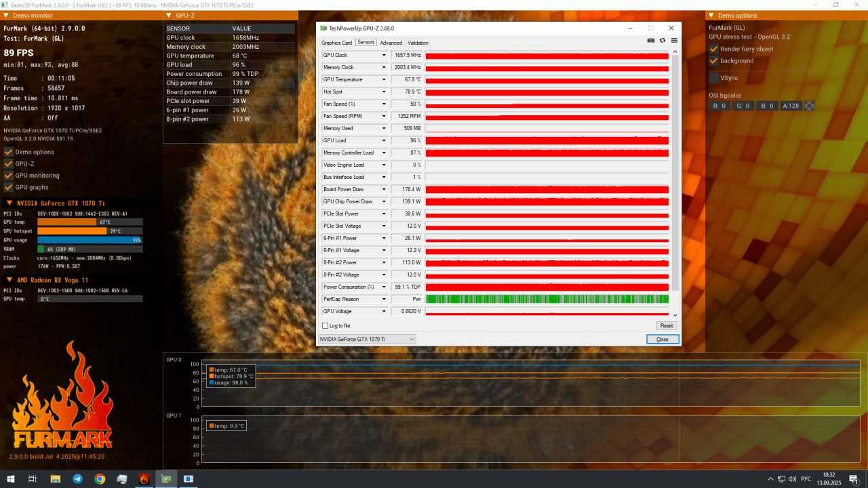The width and height of the screenshot is (868, 488).
Task: Enable the VSync checkbox
Action: pos(713,78)
